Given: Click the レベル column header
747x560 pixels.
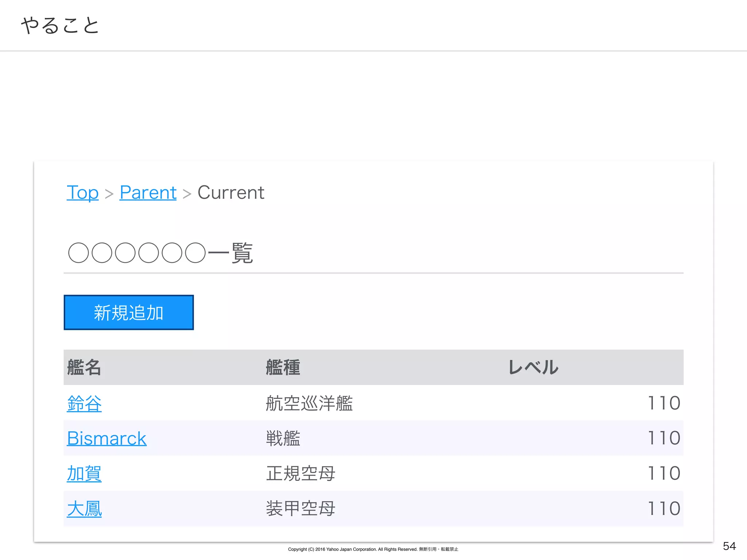Looking at the screenshot, I should 533,367.
